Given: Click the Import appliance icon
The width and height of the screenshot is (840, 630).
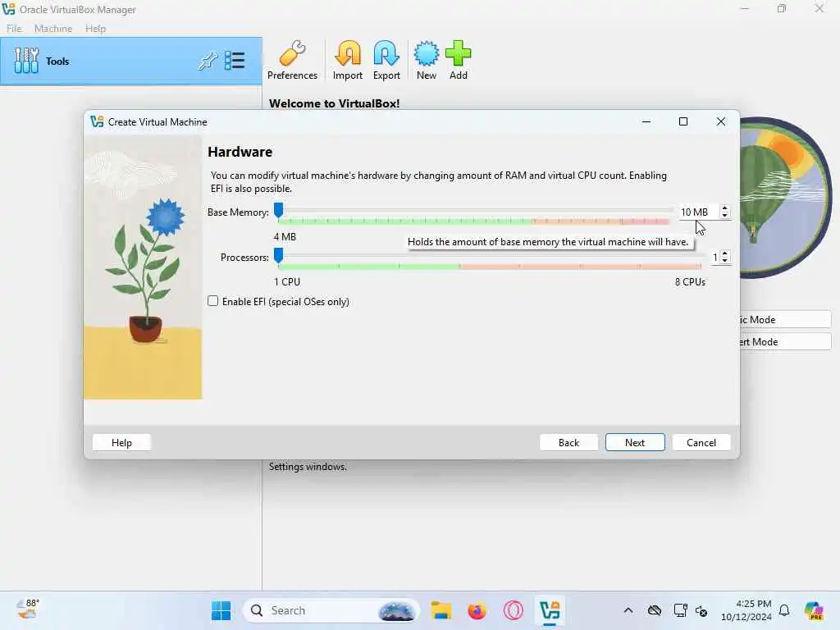Looking at the screenshot, I should tap(348, 60).
